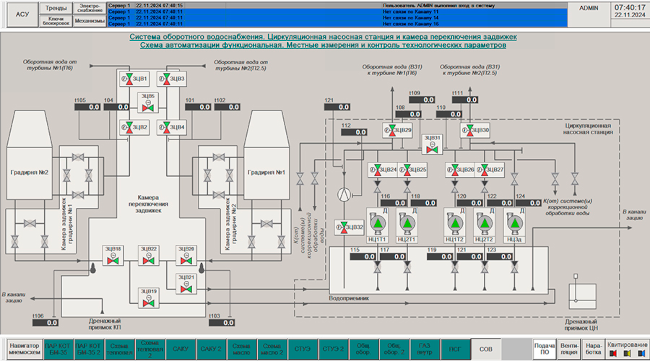Click sensor 115 value field
This screenshot has height=361, width=650.
[363, 257]
